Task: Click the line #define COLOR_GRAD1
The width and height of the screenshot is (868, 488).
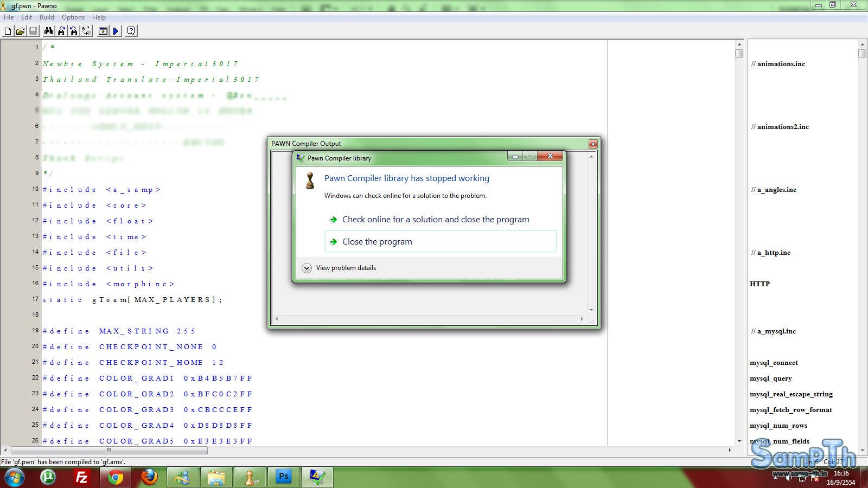Action: pyautogui.click(x=148, y=378)
